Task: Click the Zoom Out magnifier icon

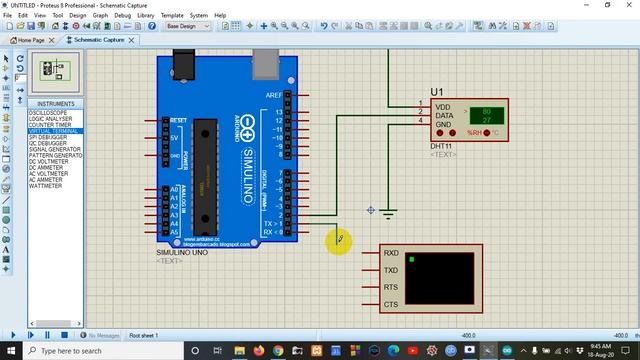Action: 284,26
